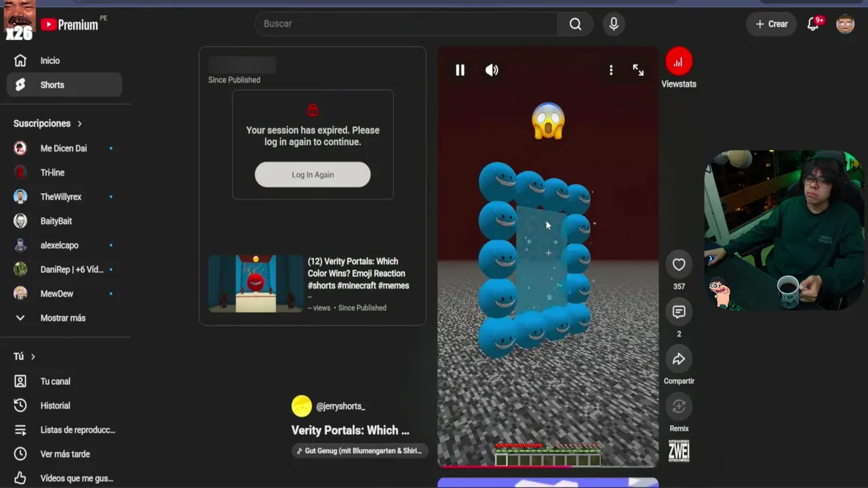Open notifications bell

pos(813,24)
